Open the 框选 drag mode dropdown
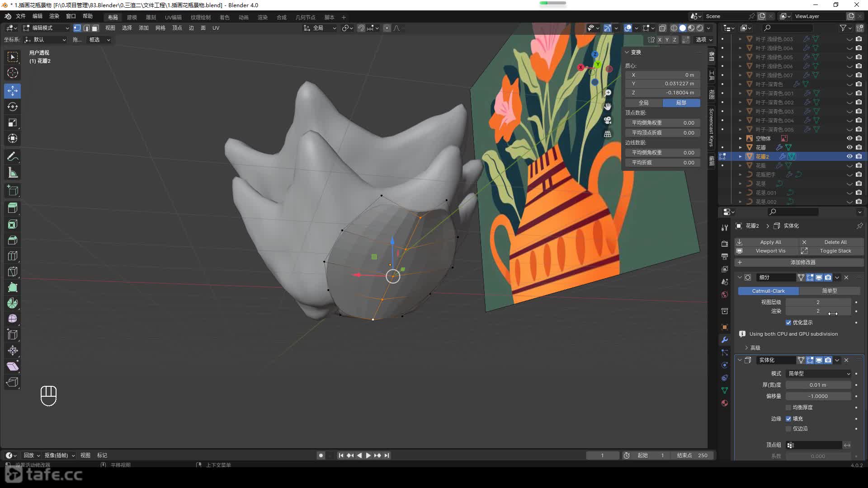 [99, 40]
